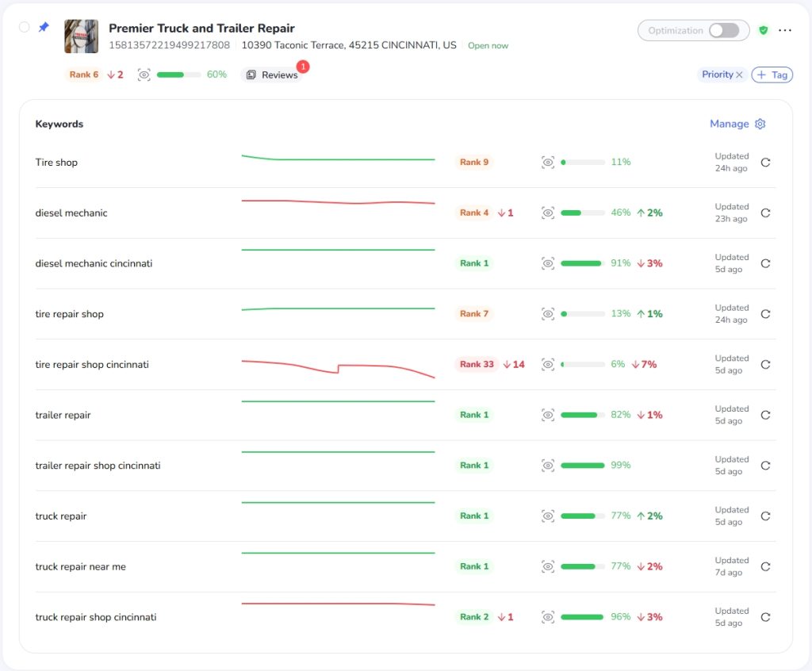Click visibility eye icon for diesel mechanic
The width and height of the screenshot is (812, 671).
(548, 213)
